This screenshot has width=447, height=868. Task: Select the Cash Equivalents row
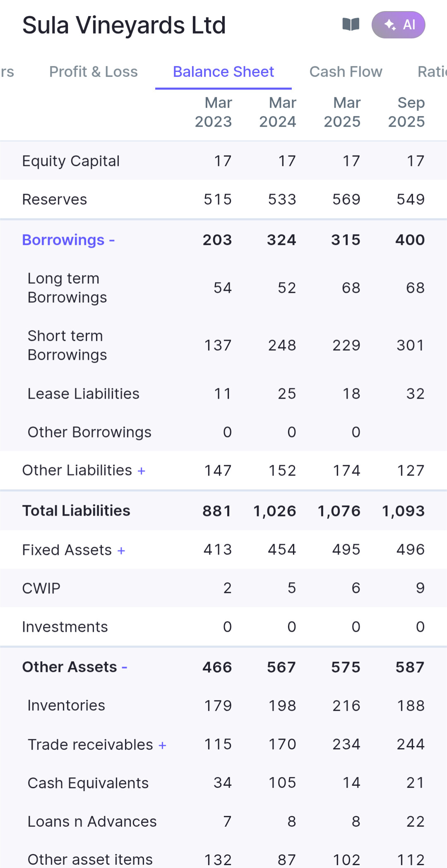click(x=88, y=783)
